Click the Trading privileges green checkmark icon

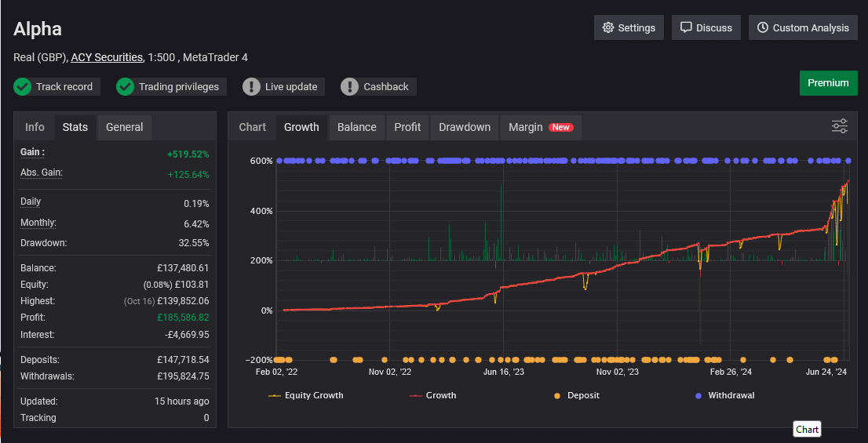click(x=126, y=86)
